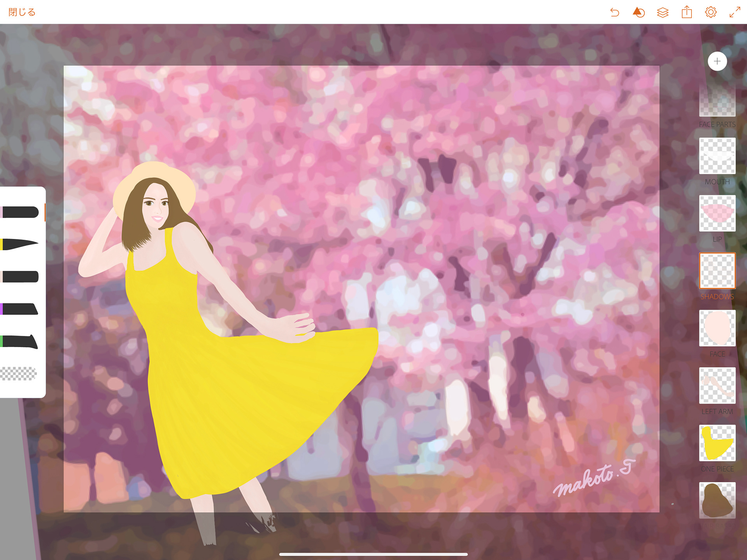Select the FACE layer thumbnail
Image resolution: width=747 pixels, height=560 pixels.
[x=717, y=328]
